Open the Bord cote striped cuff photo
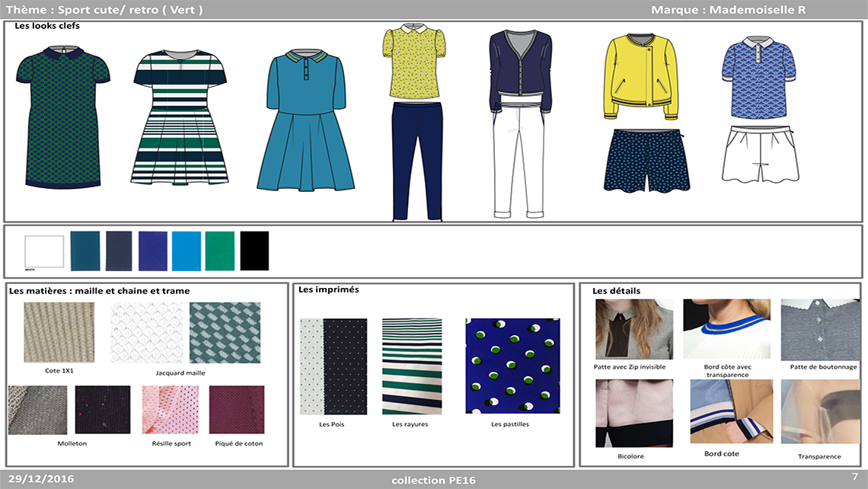868x489 pixels. [x=731, y=411]
